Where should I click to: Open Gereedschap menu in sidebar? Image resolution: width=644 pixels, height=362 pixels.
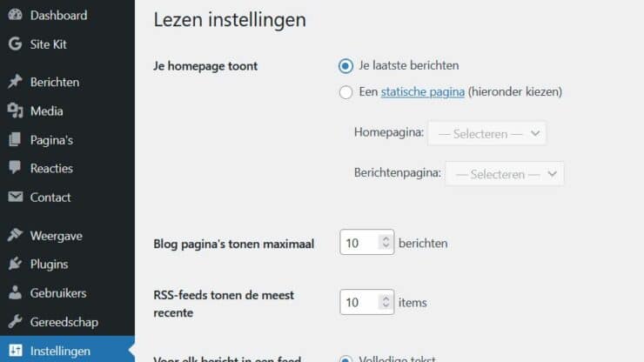(64, 322)
